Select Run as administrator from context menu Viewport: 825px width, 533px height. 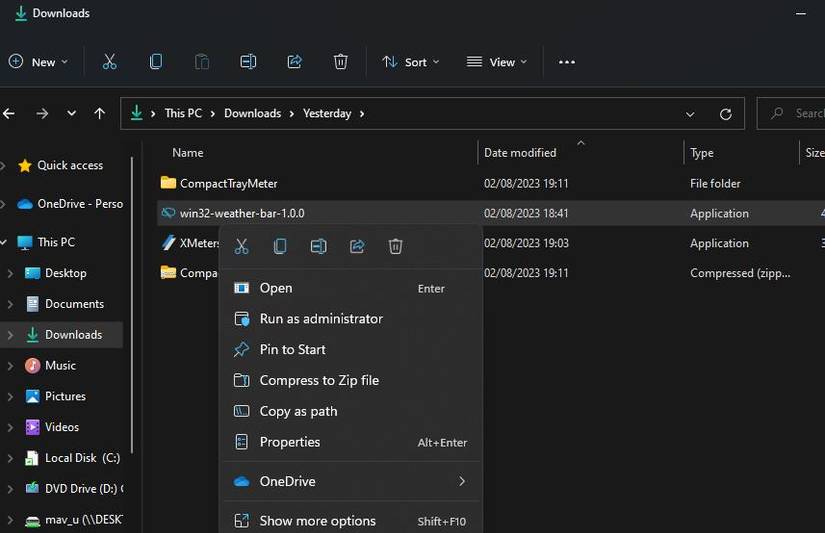pos(320,319)
